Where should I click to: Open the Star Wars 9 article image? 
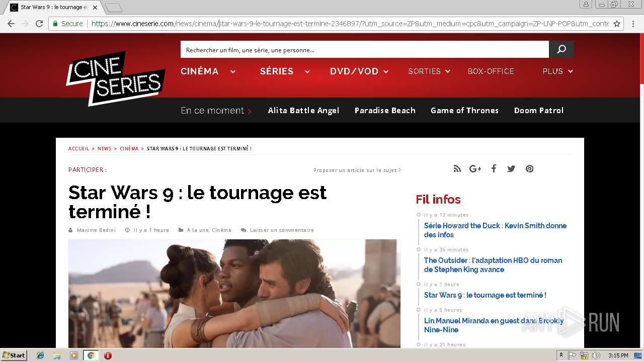234,294
